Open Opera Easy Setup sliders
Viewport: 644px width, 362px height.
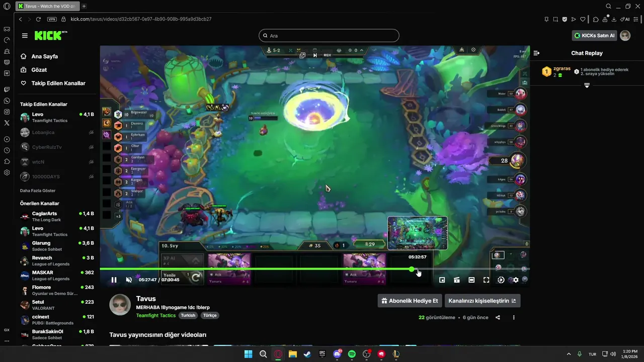[636, 19]
